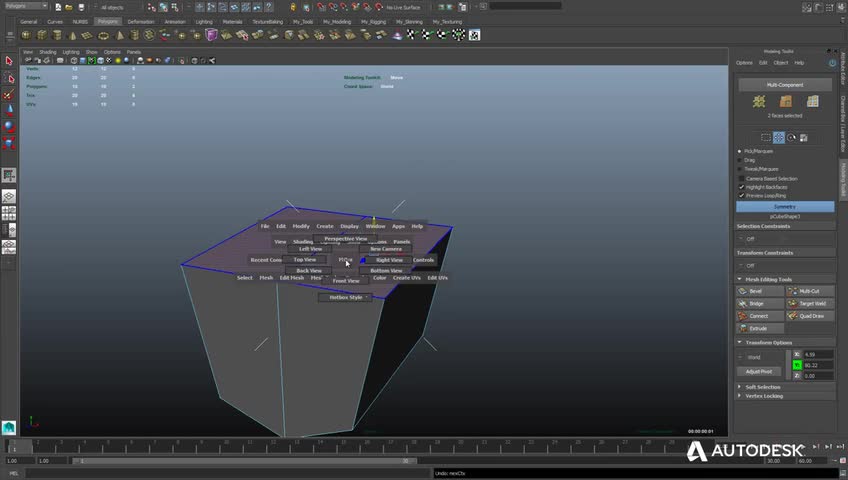The image size is (848, 480).
Task: Select the Extrude tool
Action: [x=760, y=328]
